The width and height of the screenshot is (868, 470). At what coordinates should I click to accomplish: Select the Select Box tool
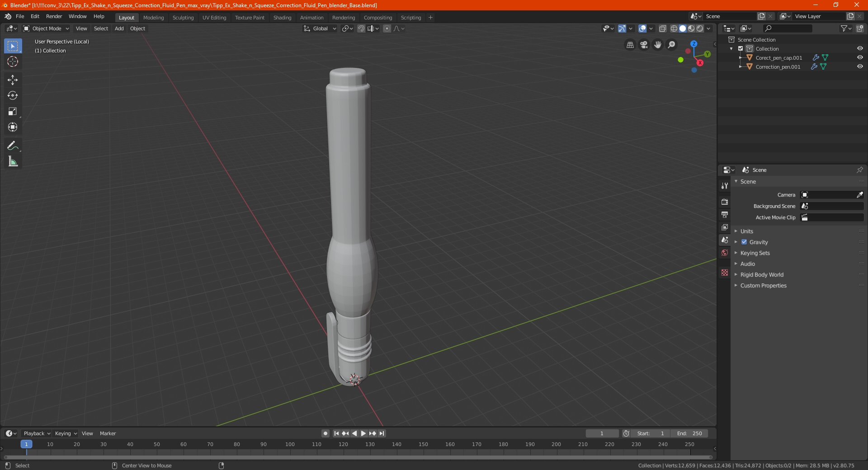point(13,46)
